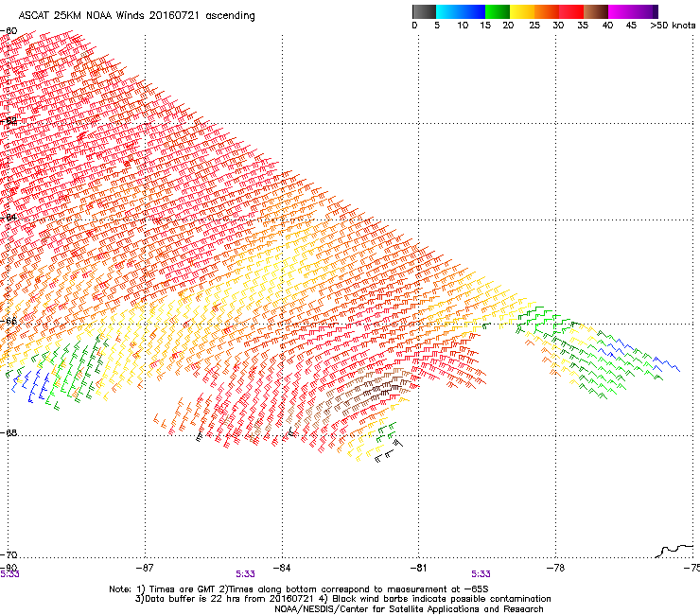Screen dimensions: 700x615
Task: Click the -64 latitude axis label
Action: point(9,218)
